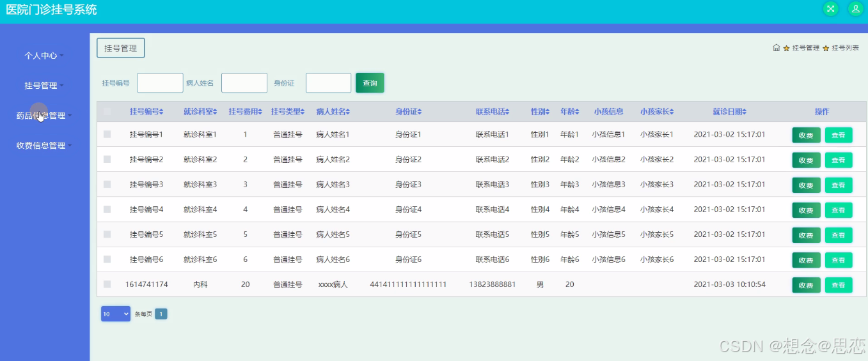Expand 个人中心 sidebar menu
The image size is (868, 361).
click(45, 56)
